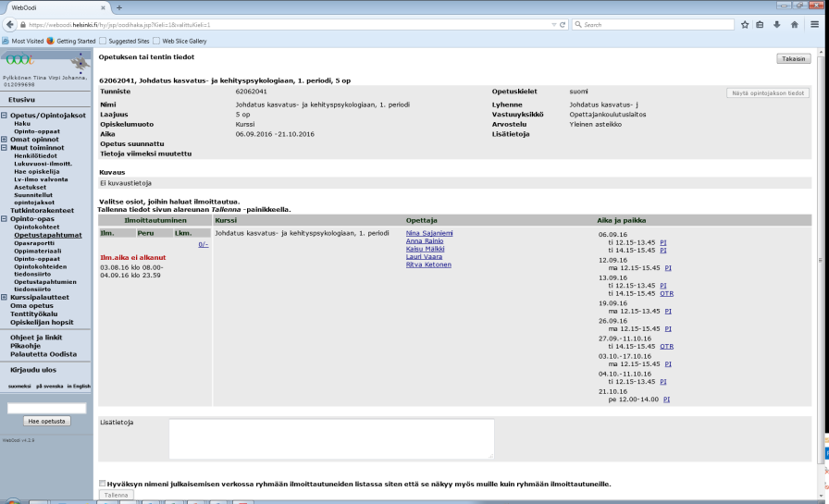Image resolution: width=829 pixels, height=504 pixels.
Task: Open the PI location link for 12.09.16
Action: click(668, 268)
